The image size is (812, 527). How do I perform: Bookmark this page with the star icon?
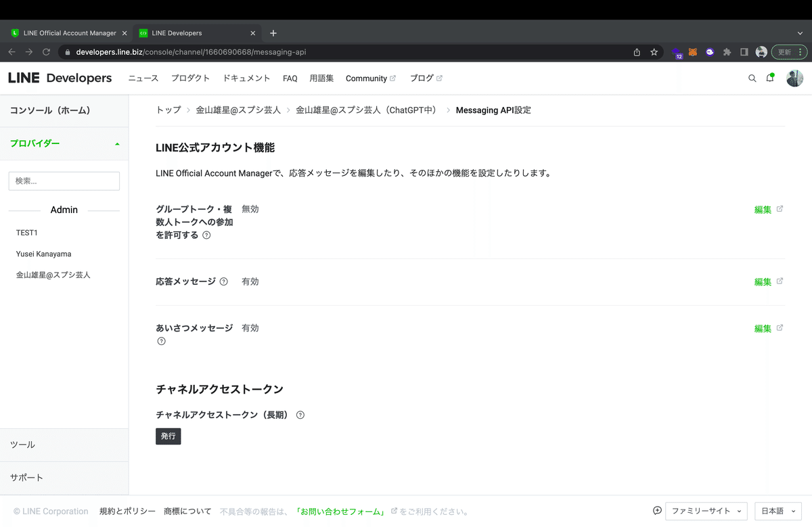(x=654, y=52)
